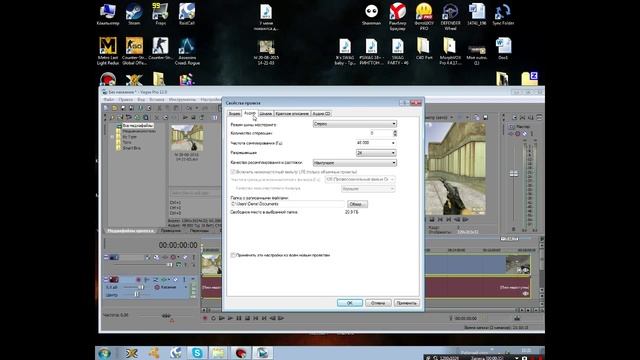Click the recorded files folder path field
Image resolution: width=640 pixels, height=360 pixels.
point(287,204)
